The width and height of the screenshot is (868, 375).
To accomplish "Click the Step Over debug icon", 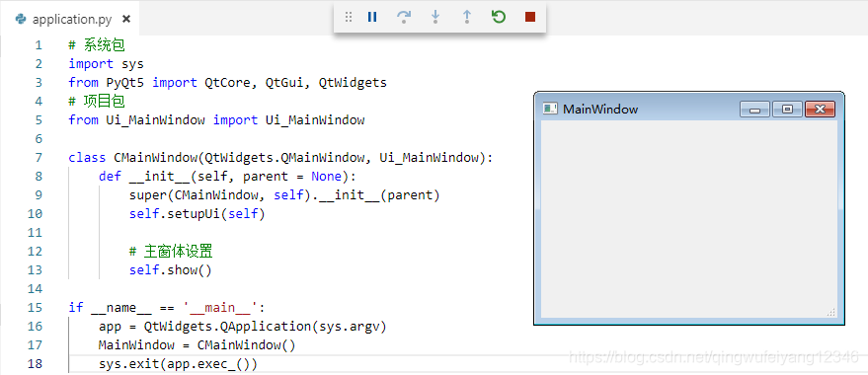I will [x=404, y=17].
